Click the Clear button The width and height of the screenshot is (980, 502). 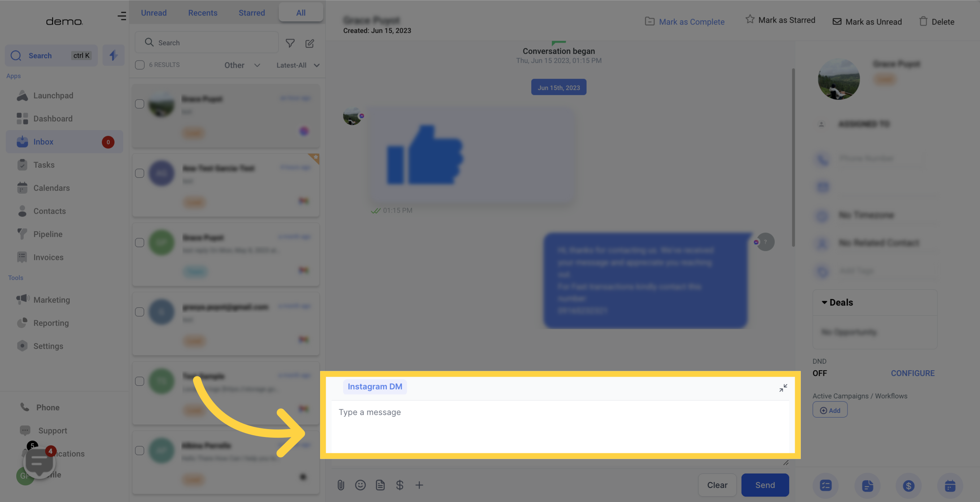717,485
